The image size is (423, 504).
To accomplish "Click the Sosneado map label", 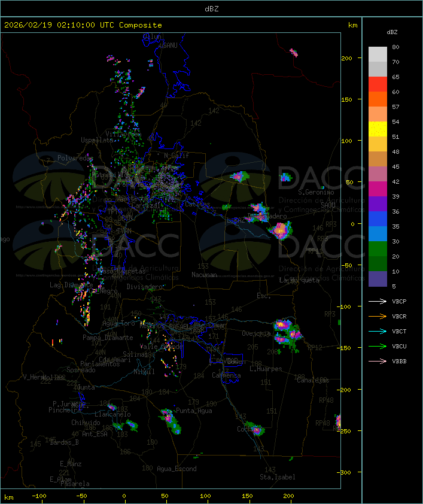I will point(81,370).
